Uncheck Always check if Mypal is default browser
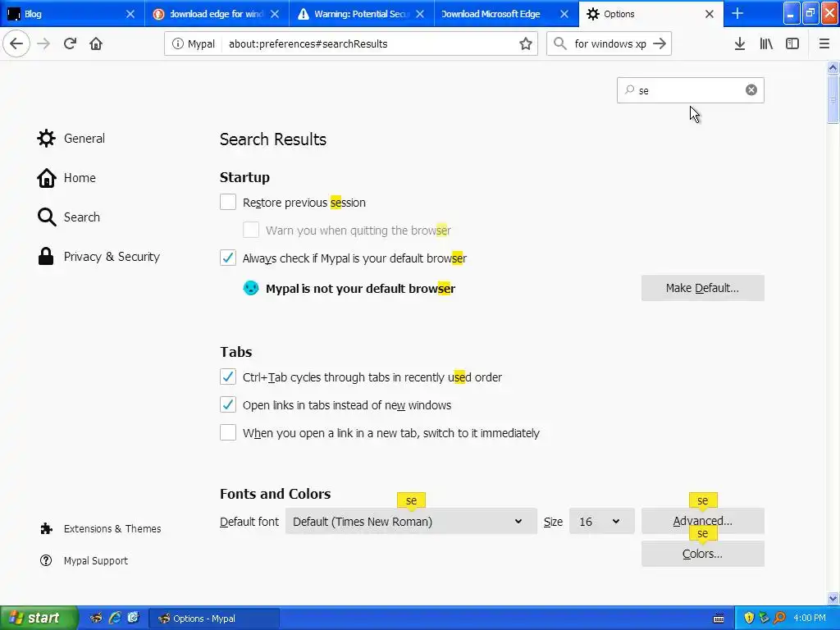The height and width of the screenshot is (630, 840). pyautogui.click(x=228, y=258)
